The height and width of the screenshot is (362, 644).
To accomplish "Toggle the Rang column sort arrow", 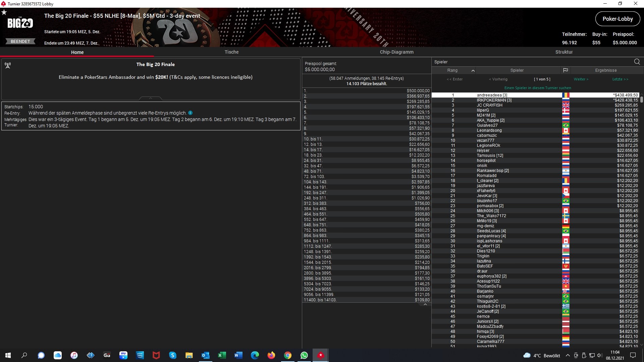I will pos(473,71).
